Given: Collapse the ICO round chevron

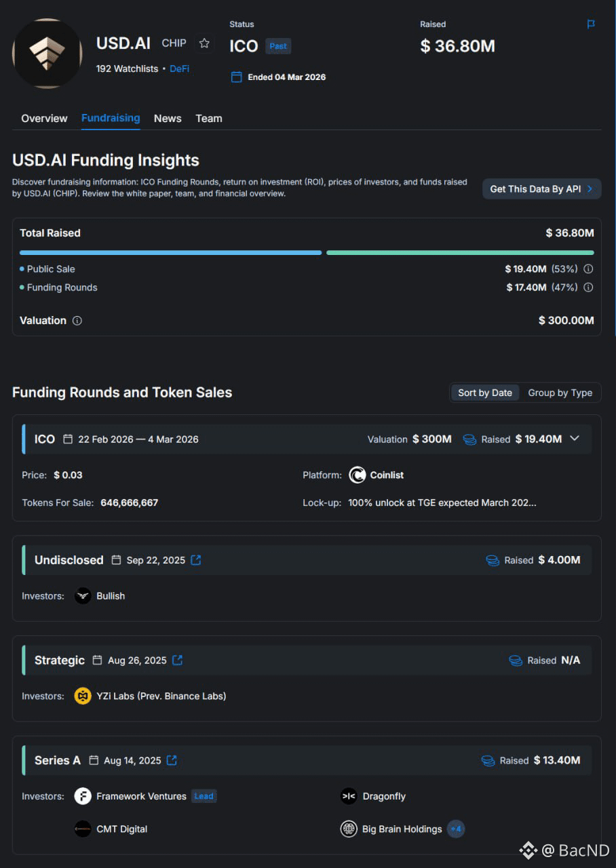Looking at the screenshot, I should tap(575, 439).
